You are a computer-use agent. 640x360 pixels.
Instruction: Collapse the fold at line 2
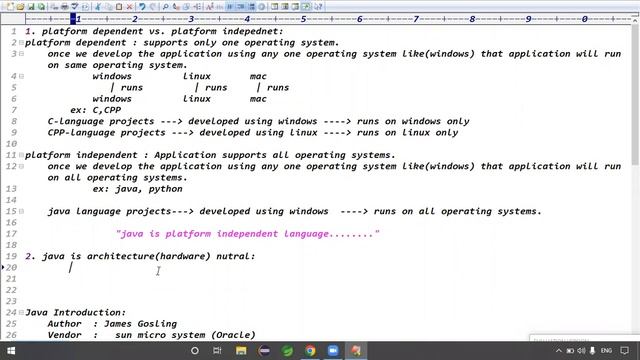pyautogui.click(x=21, y=42)
